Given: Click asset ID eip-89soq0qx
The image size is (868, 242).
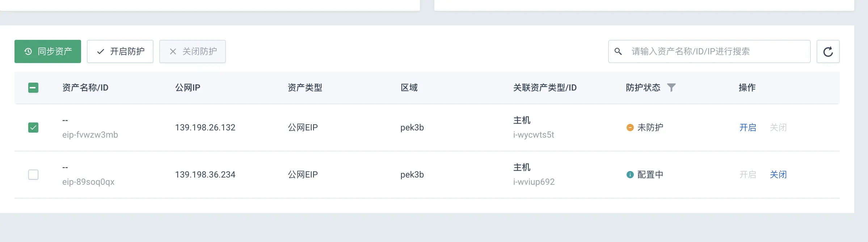Looking at the screenshot, I should 88,182.
